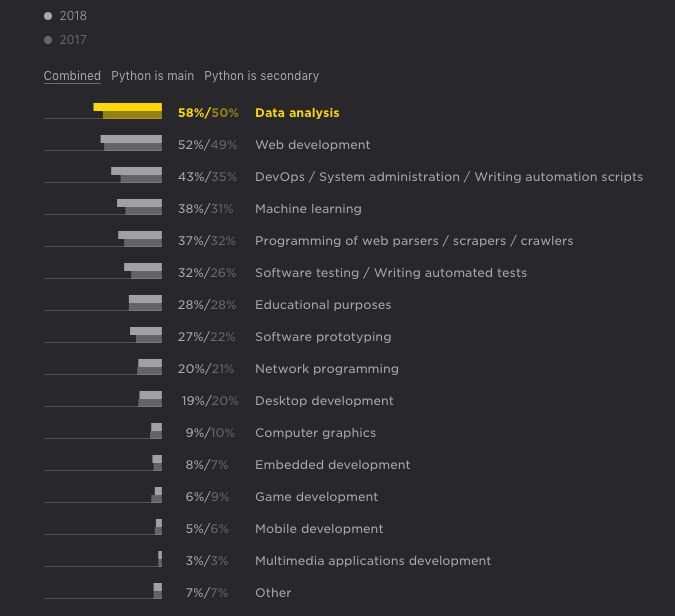Select the Web development label
Viewport: 675px width, 616px height.
pyautogui.click(x=313, y=145)
